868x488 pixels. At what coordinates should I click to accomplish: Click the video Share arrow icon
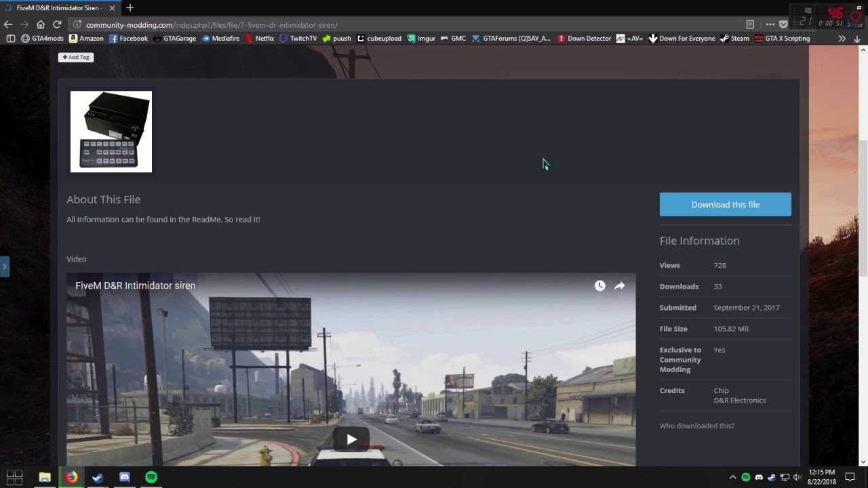coord(619,286)
